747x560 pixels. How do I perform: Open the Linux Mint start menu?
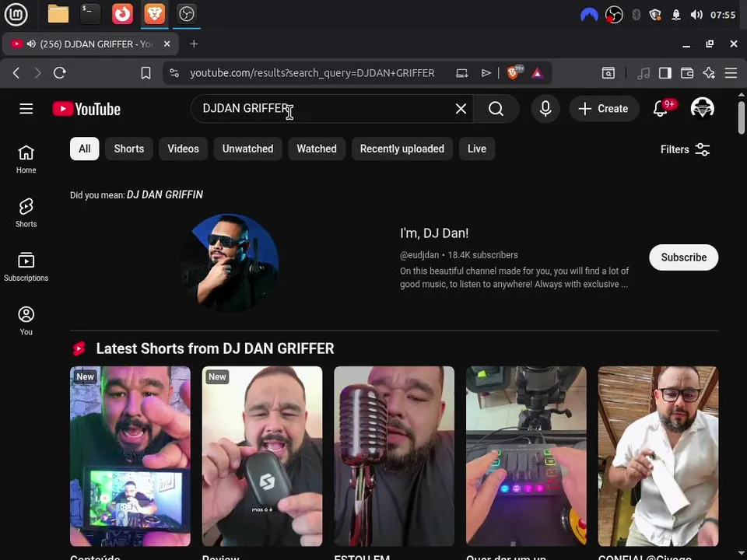pyautogui.click(x=16, y=14)
